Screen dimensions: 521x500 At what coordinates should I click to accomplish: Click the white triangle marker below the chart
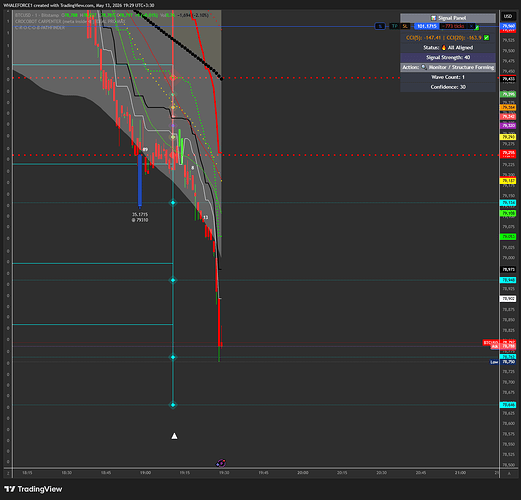174,436
